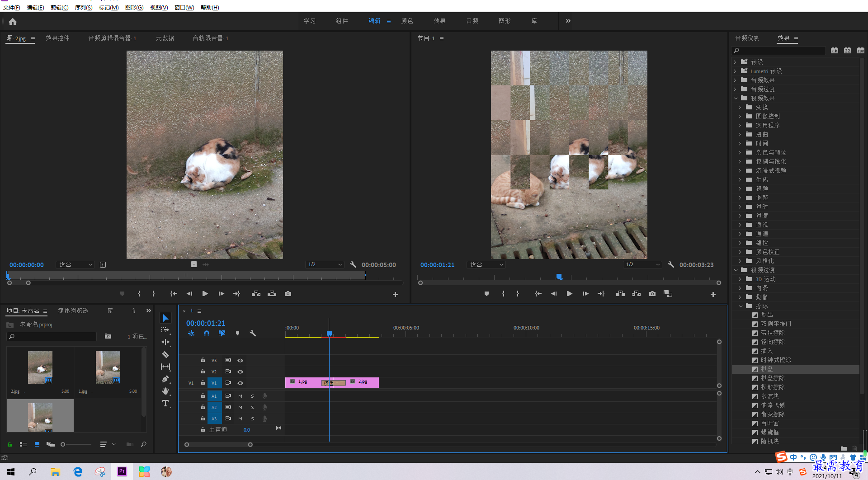Export frame from Source monitor camera icon
The height and width of the screenshot is (480, 868).
(x=288, y=294)
